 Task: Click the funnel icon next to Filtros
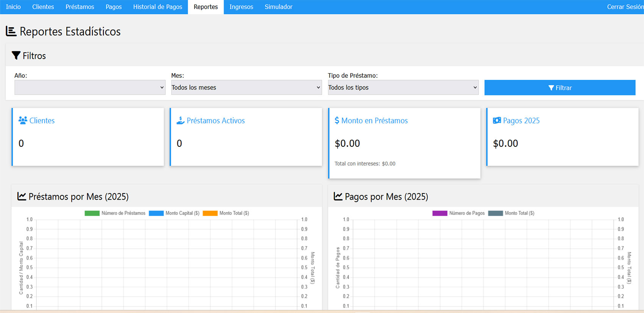pyautogui.click(x=16, y=56)
